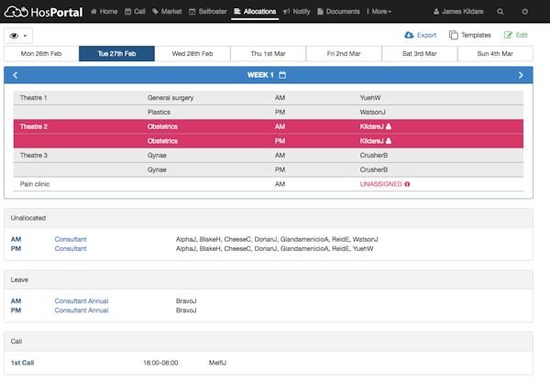Select the Wed 28th Feb tab
Viewport: 550px width, 392px height.
coord(192,54)
